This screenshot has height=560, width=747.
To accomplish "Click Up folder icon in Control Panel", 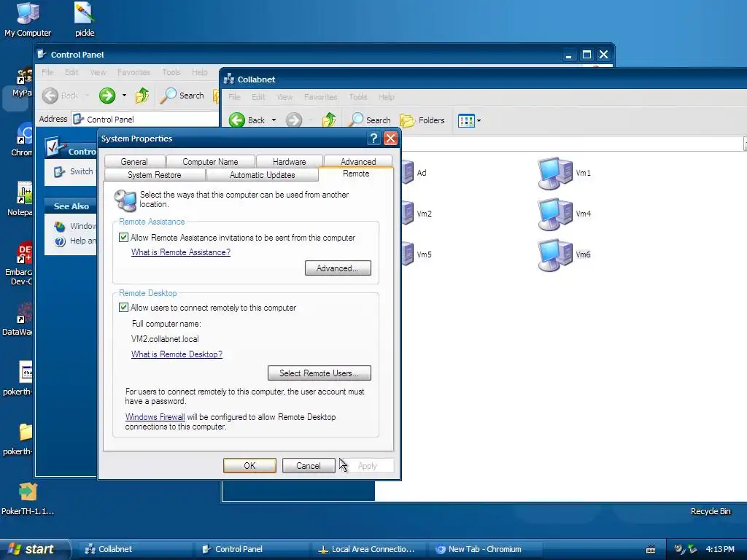I will click(142, 96).
